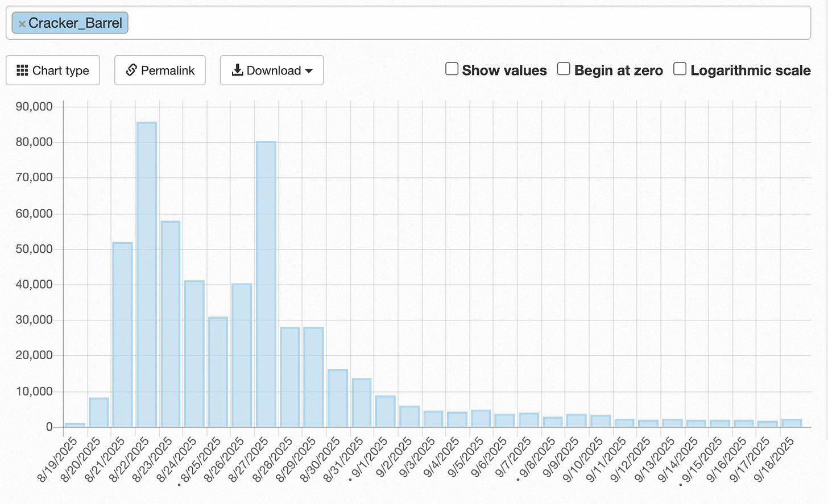Copy the Permalink for this chart
Screen dimensions: 828x504
(160, 70)
